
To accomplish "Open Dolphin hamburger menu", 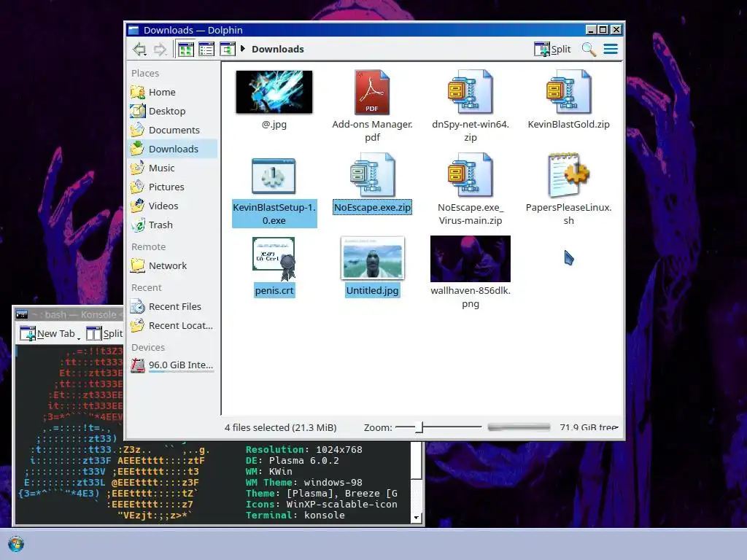I will pos(611,49).
